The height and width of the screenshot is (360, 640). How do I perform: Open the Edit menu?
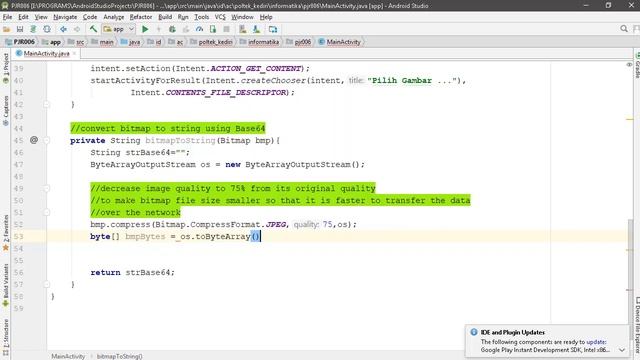coord(23,17)
